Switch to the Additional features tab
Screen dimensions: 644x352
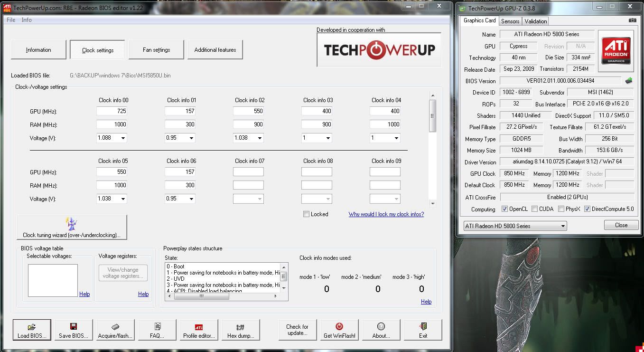215,50
